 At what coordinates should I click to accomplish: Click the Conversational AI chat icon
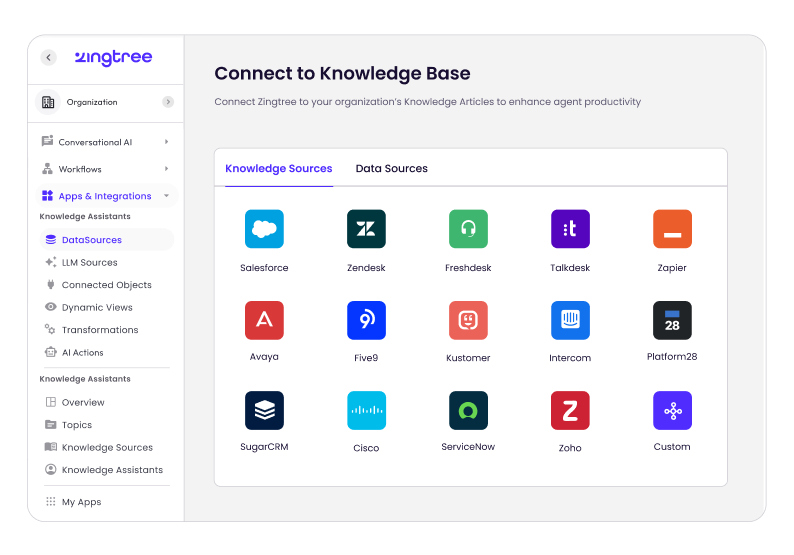click(x=47, y=141)
